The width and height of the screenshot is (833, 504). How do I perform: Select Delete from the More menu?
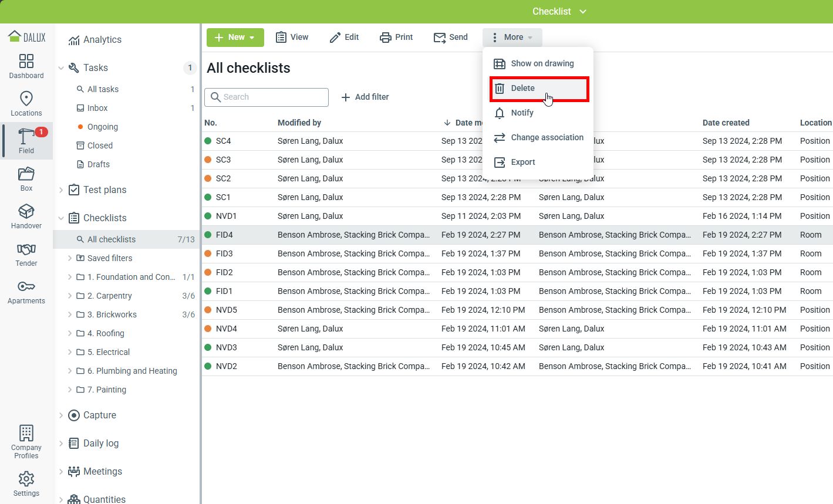tap(522, 88)
